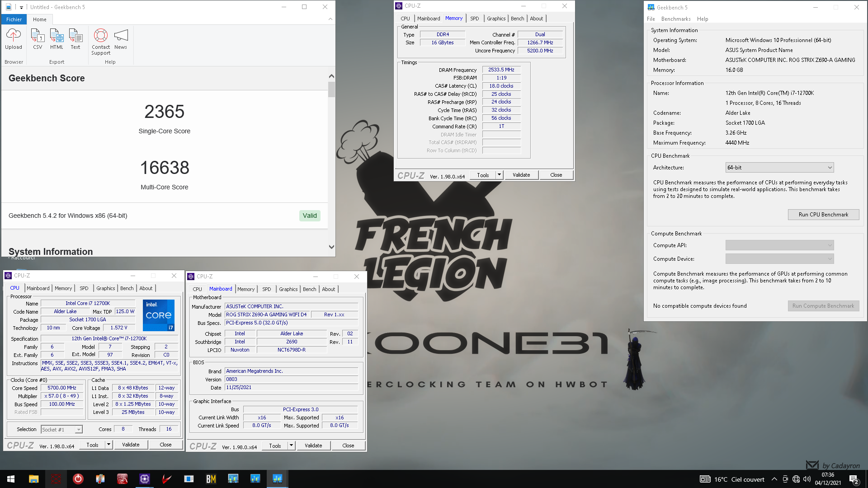
Task: Switch to CPU-Z from the taskbar chip icon
Action: pos(144,479)
